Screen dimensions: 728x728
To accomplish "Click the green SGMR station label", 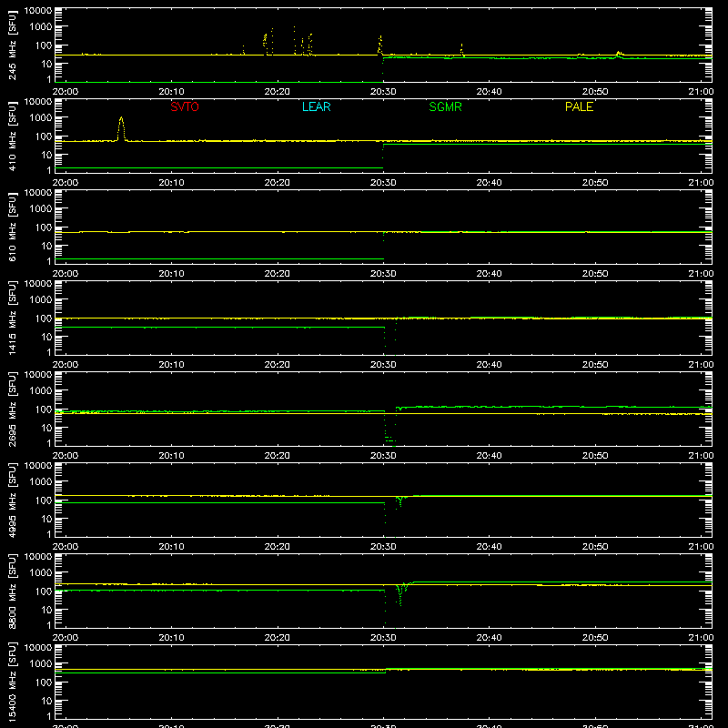I will [x=445, y=106].
